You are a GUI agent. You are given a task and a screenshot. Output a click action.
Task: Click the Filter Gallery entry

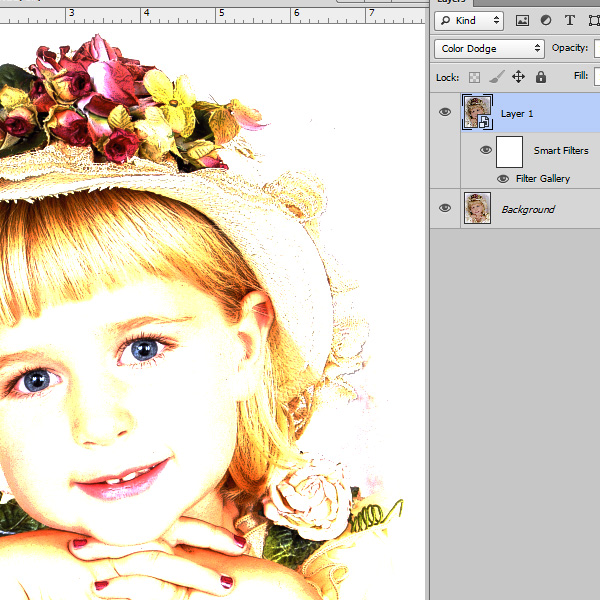coord(543,179)
